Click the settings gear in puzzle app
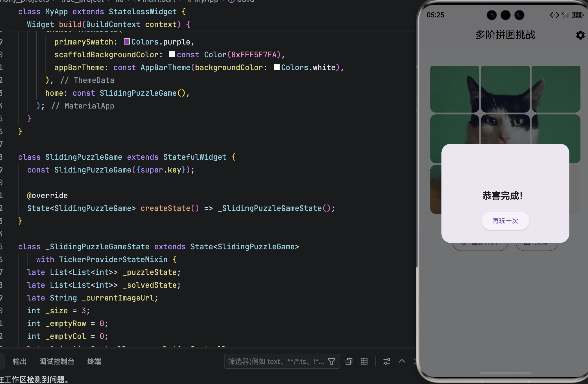Image resolution: width=588 pixels, height=384 pixels. coord(580,35)
